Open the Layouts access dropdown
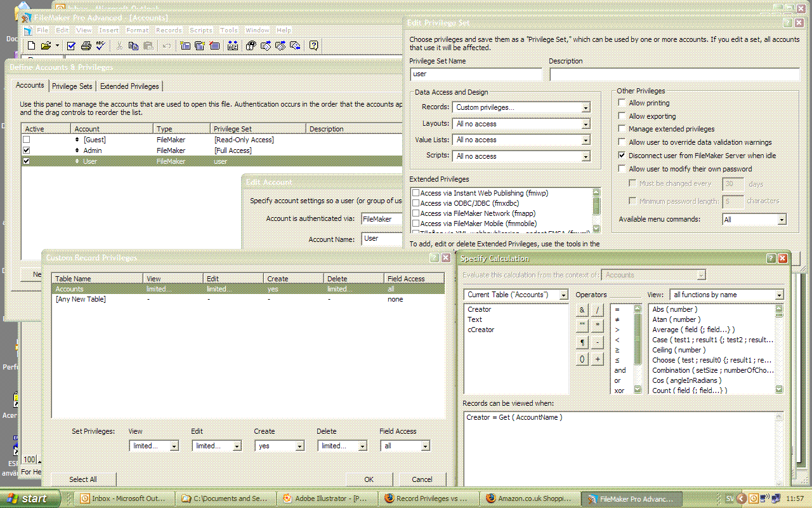812x508 pixels. pyautogui.click(x=521, y=124)
